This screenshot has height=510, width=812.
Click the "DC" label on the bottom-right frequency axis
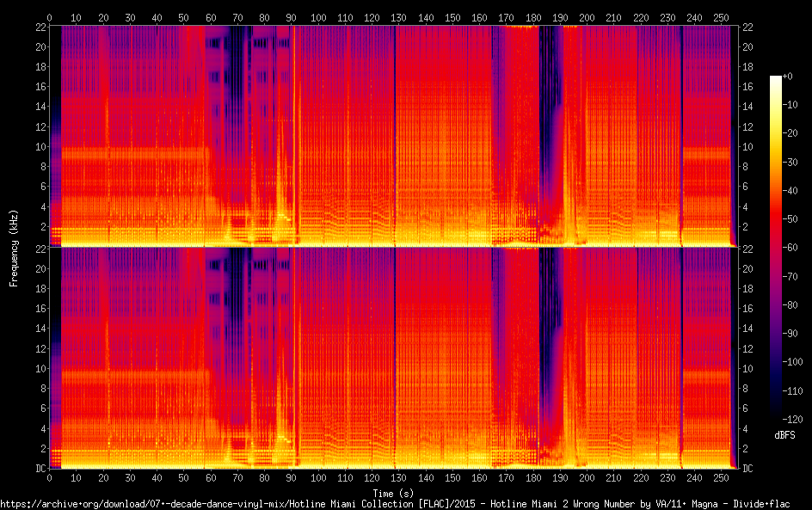pyautogui.click(x=747, y=469)
